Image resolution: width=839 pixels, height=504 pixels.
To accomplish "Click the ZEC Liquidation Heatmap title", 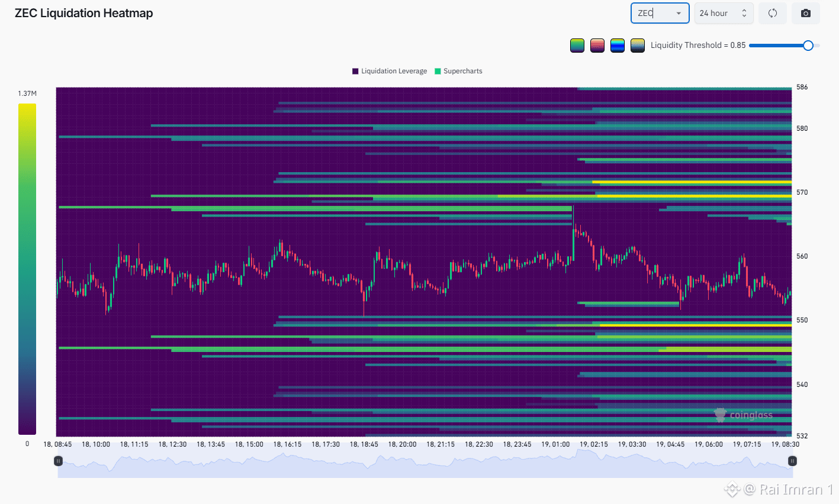I will (84, 13).
